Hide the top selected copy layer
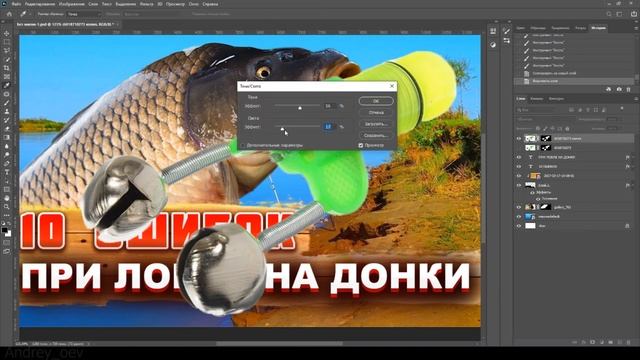This screenshot has height=360, width=640. [519, 139]
